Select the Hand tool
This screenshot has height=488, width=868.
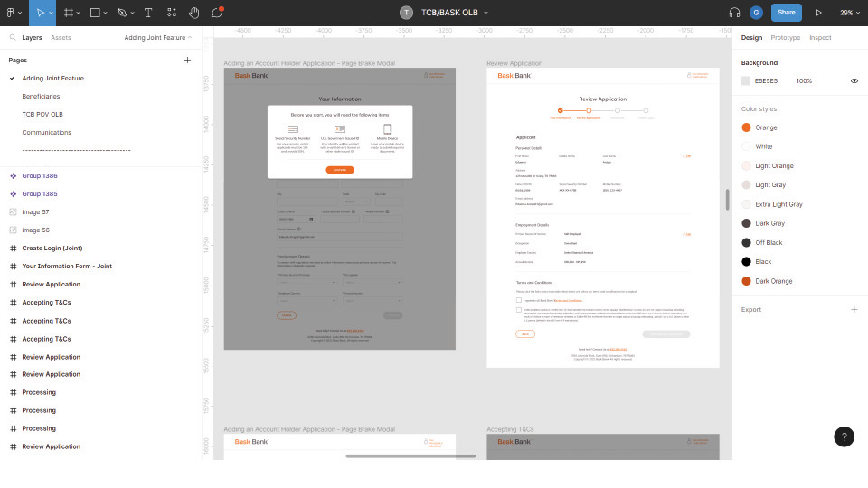click(x=193, y=12)
